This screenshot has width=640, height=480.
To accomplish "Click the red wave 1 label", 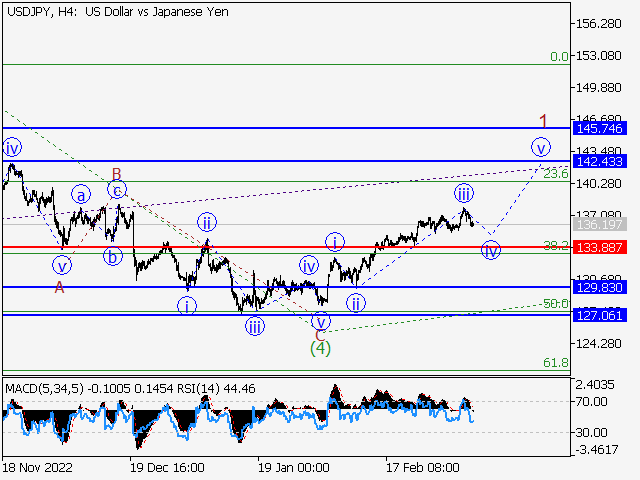I will pyautogui.click(x=543, y=121).
